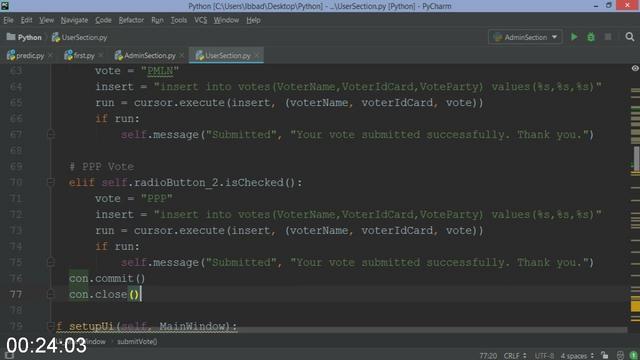The image size is (640, 360).
Task: Open the Refactor menu
Action: click(x=131, y=20)
